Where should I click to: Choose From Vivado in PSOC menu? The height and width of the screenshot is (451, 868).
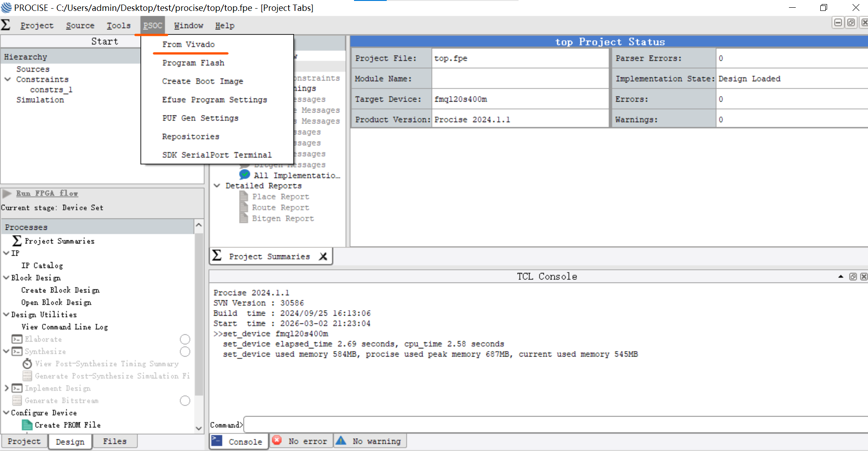pyautogui.click(x=188, y=45)
